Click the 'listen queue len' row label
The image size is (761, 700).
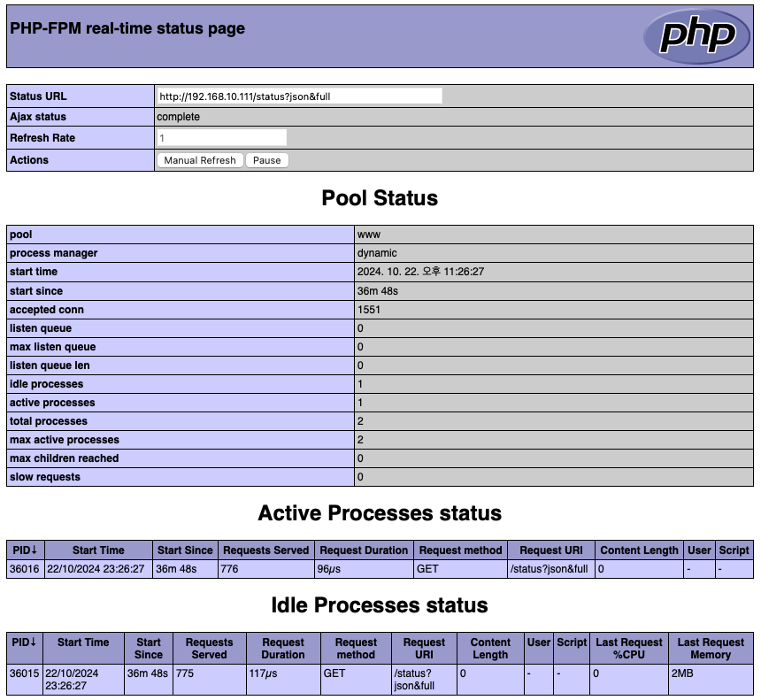click(x=50, y=365)
